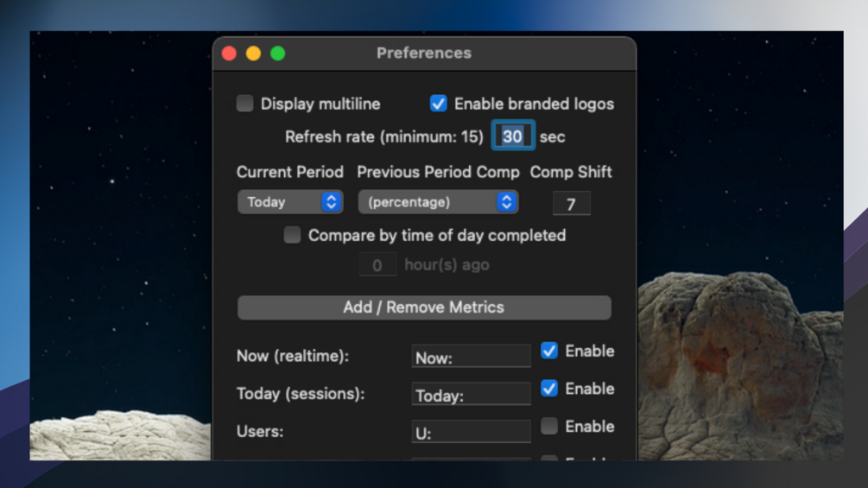Minimize Preferences with the yellow button
This screenshot has height=488, width=868.
[x=254, y=53]
